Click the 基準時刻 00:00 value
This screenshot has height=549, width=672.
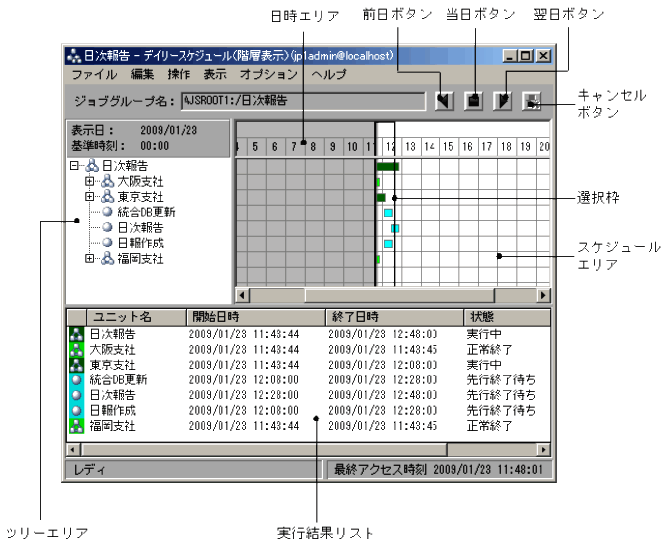155,146
